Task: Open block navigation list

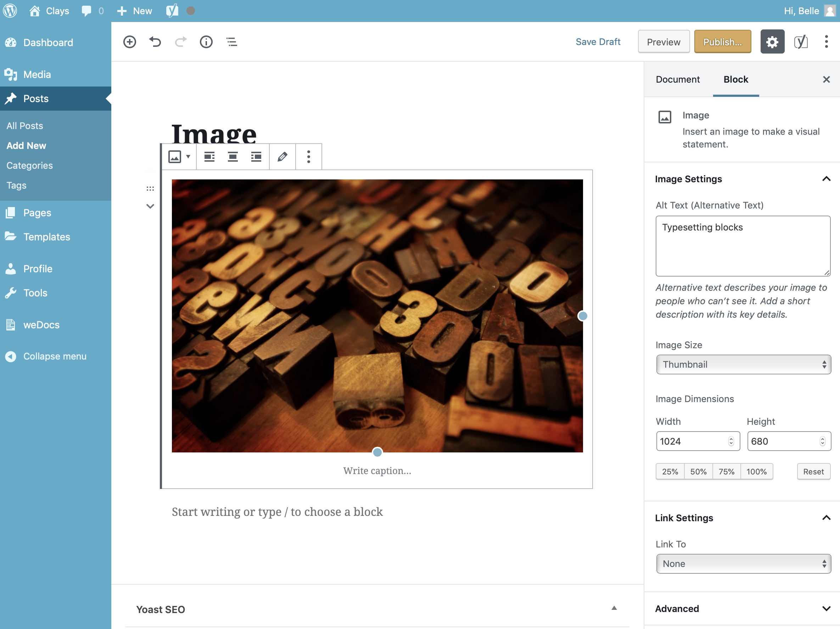Action: [x=232, y=42]
